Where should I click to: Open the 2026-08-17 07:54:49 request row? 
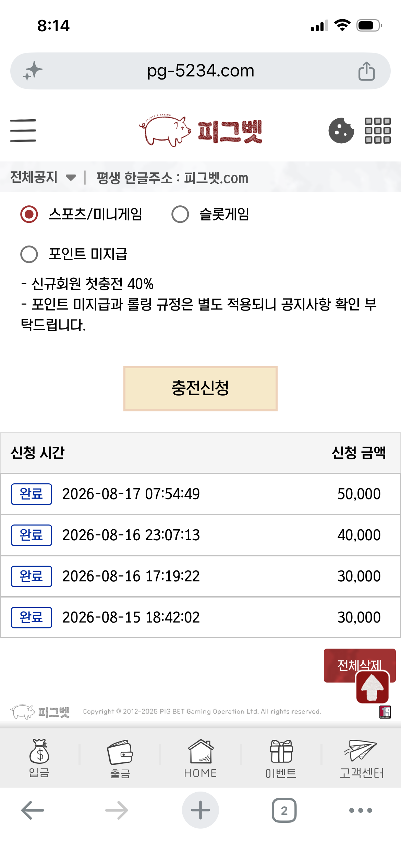tap(200, 494)
